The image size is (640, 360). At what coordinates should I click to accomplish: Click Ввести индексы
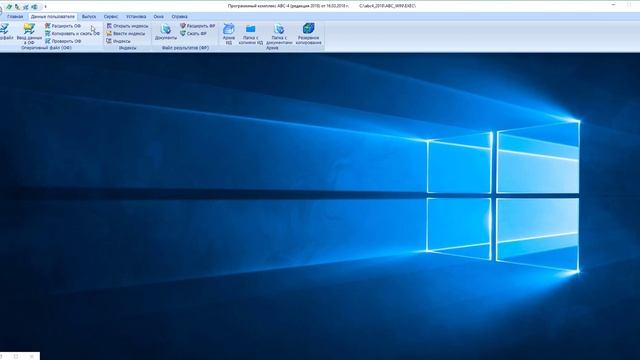point(126,33)
